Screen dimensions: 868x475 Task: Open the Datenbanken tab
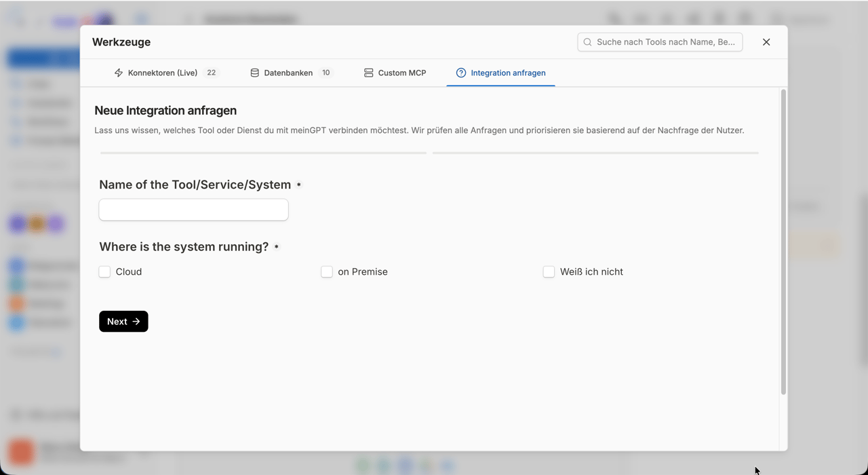click(292, 73)
